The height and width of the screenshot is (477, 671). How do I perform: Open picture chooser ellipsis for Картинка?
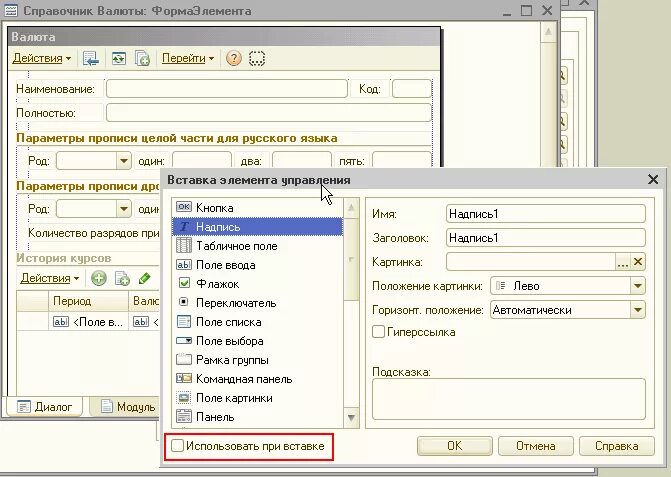(x=623, y=262)
